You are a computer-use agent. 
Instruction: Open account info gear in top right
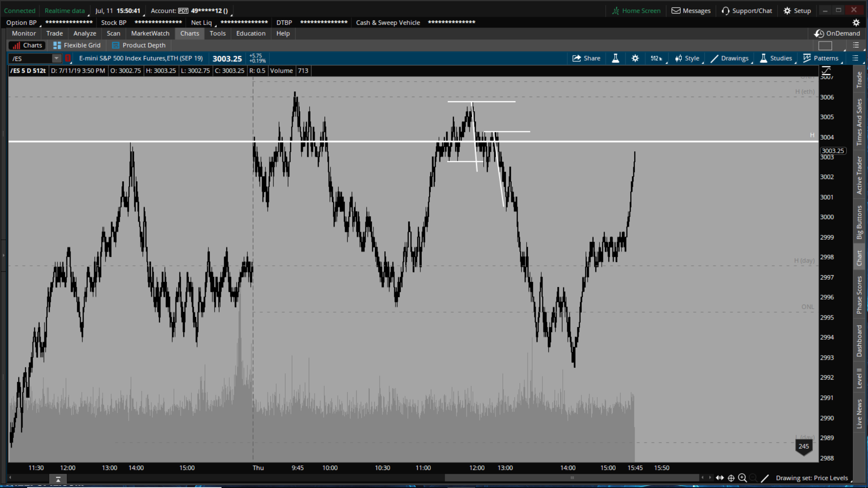[x=856, y=23]
